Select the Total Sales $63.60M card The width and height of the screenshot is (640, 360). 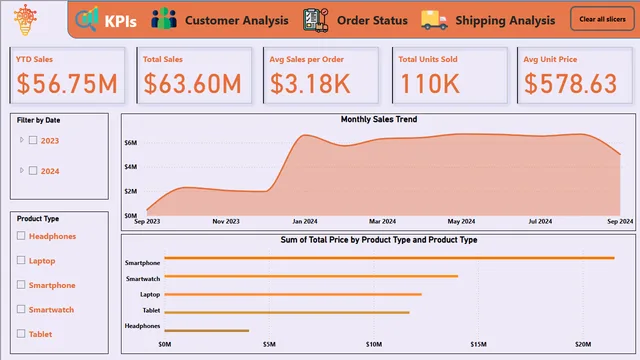[194, 75]
